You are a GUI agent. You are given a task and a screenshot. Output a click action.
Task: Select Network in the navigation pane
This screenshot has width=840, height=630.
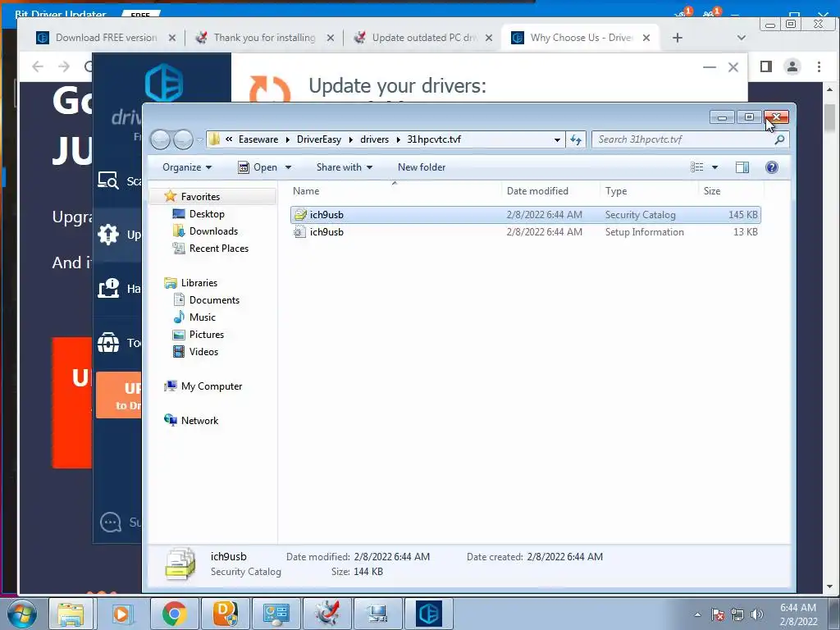pyautogui.click(x=199, y=421)
